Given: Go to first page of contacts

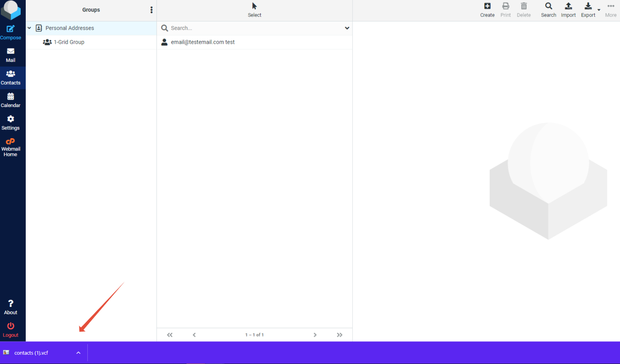Looking at the screenshot, I should tap(170, 335).
